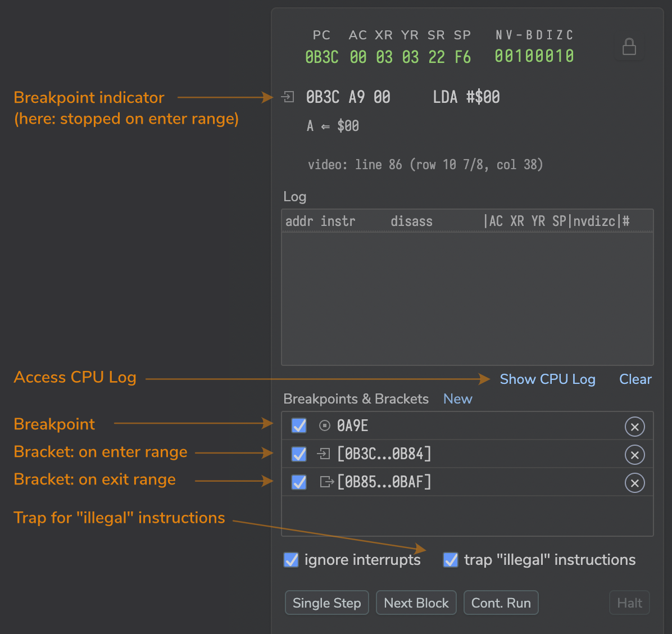Image resolution: width=672 pixels, height=634 pixels.
Task: Click the SR register value 22
Action: (436, 57)
